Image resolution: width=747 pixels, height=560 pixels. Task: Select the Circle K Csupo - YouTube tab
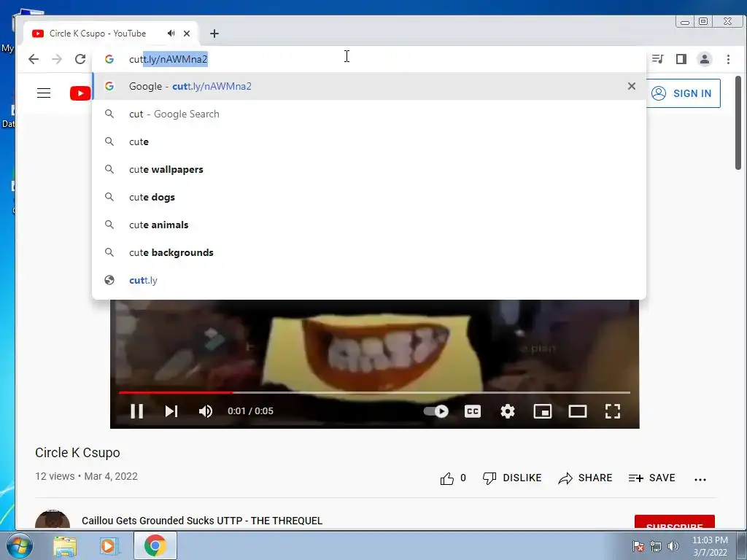(110, 34)
